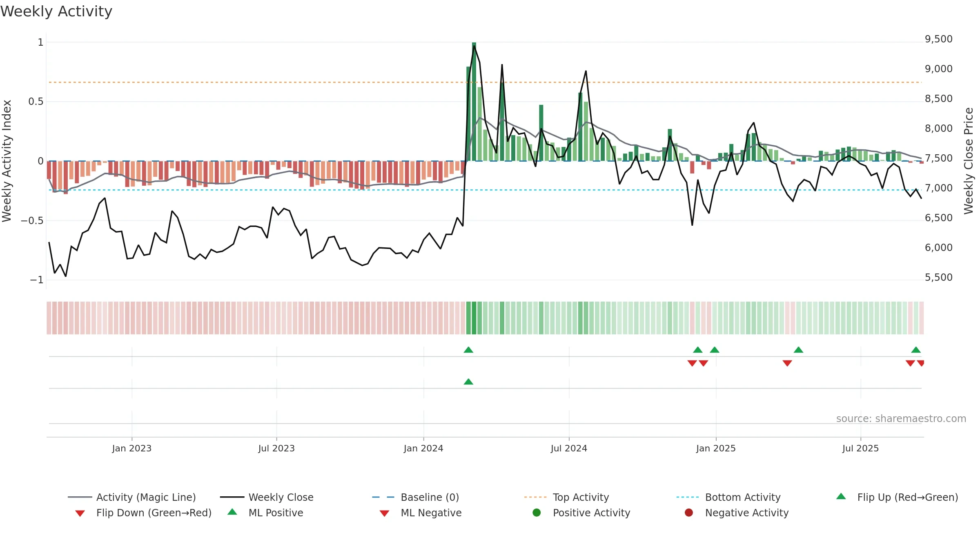The image size is (980, 551).
Task: Click the 5,500 price tick label
Action: click(x=938, y=278)
